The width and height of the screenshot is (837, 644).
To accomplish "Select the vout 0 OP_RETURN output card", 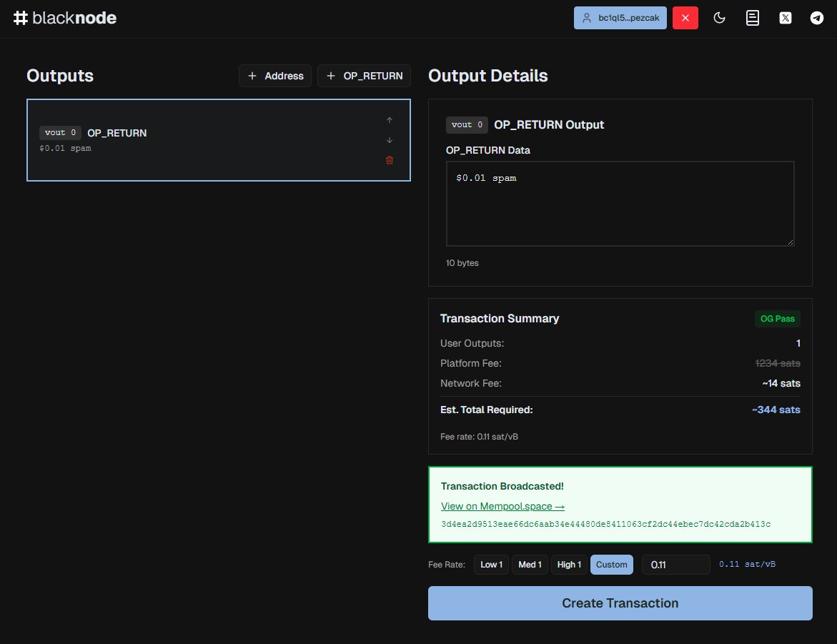I will coord(218,140).
